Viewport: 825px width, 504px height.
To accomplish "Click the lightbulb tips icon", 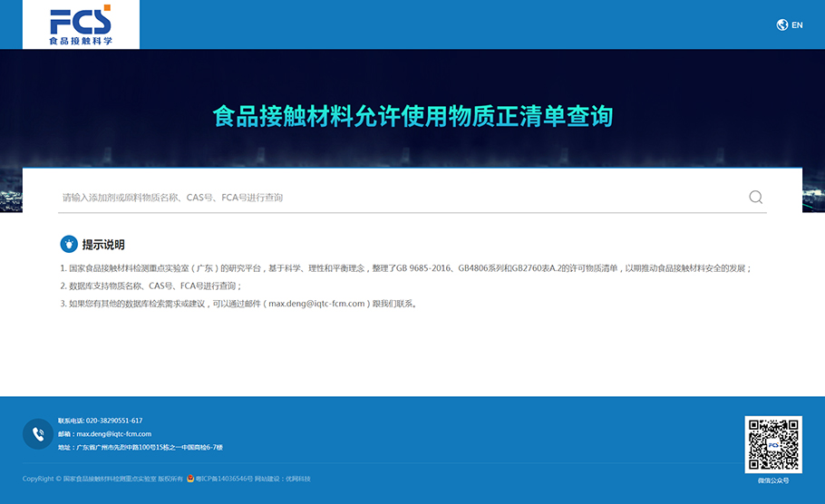I will click(x=68, y=244).
